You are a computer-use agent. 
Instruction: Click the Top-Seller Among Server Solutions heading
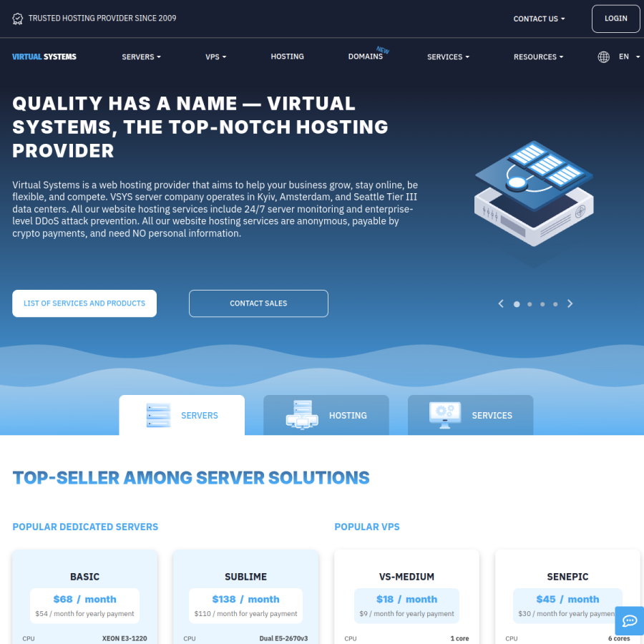tap(191, 478)
